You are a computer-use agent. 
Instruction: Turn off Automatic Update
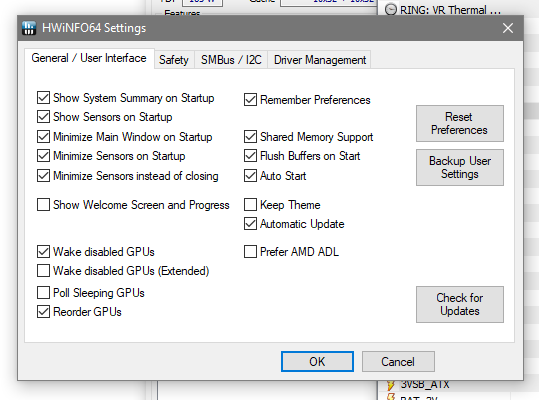coord(250,224)
